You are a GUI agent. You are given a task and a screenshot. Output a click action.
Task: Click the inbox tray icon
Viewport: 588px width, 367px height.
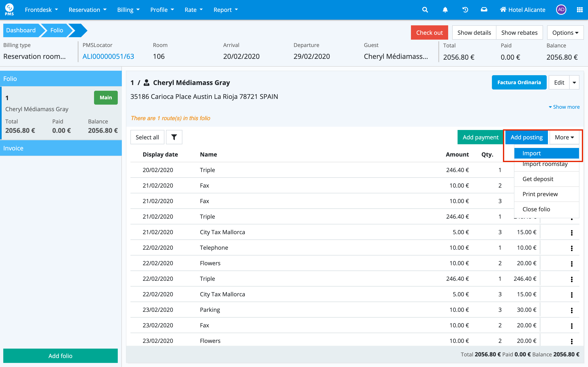coord(484,10)
